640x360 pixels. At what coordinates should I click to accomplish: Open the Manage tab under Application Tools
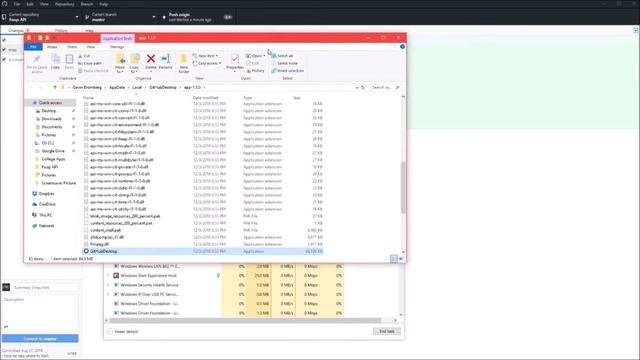pyautogui.click(x=117, y=47)
